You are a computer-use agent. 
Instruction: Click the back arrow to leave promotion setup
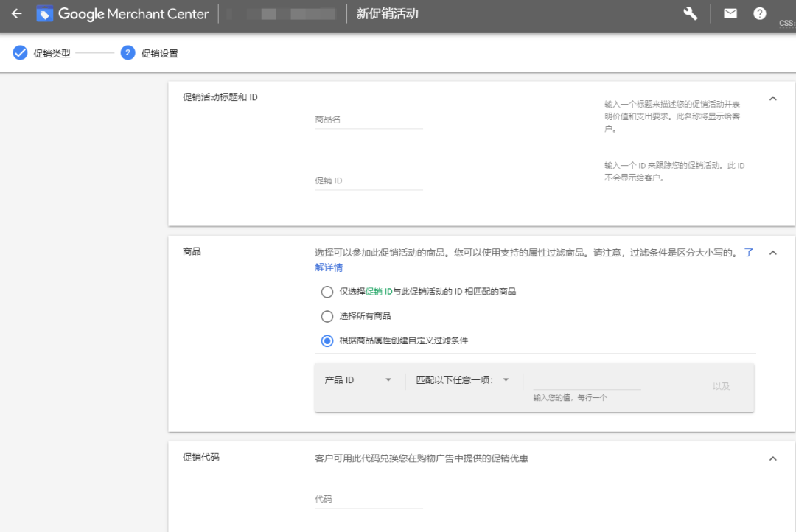(16, 13)
